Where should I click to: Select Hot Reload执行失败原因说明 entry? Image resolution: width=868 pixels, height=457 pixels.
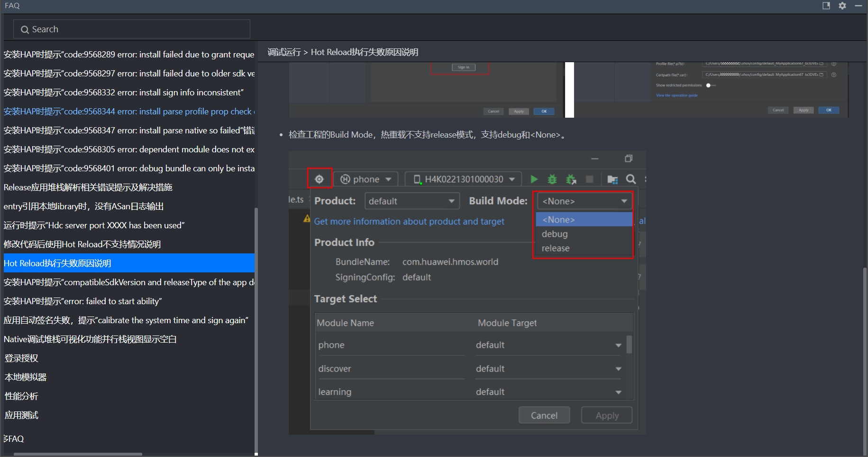pos(129,263)
